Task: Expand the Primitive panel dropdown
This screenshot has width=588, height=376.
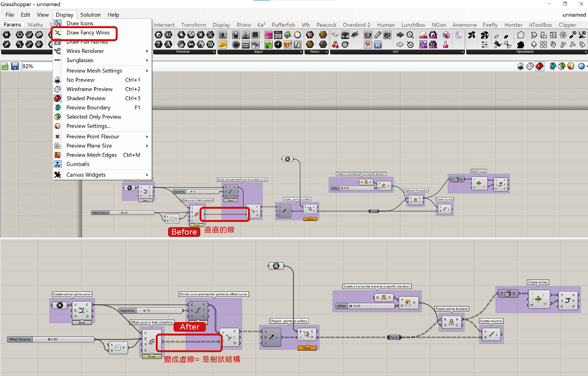Action: 214,52
